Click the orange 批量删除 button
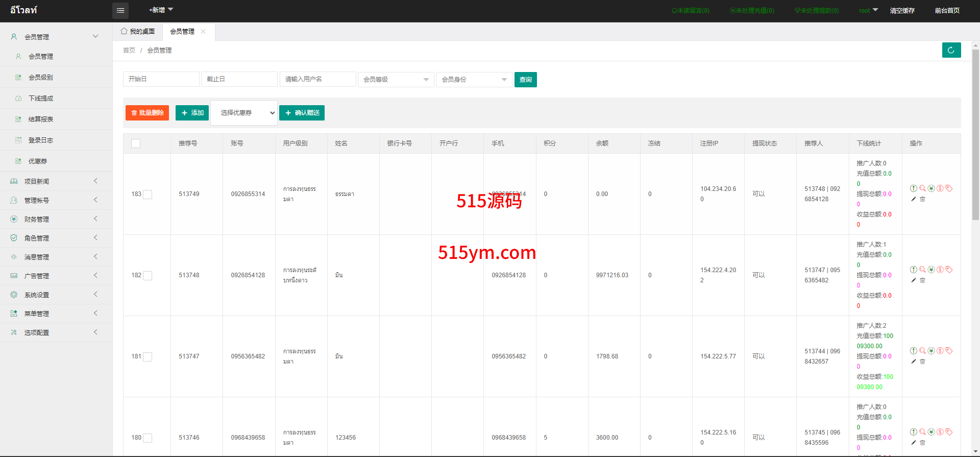The height and width of the screenshot is (457, 980). coord(147,113)
